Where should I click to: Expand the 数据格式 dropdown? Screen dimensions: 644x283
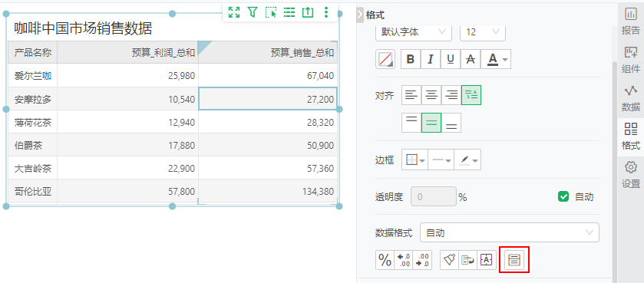pos(509,232)
